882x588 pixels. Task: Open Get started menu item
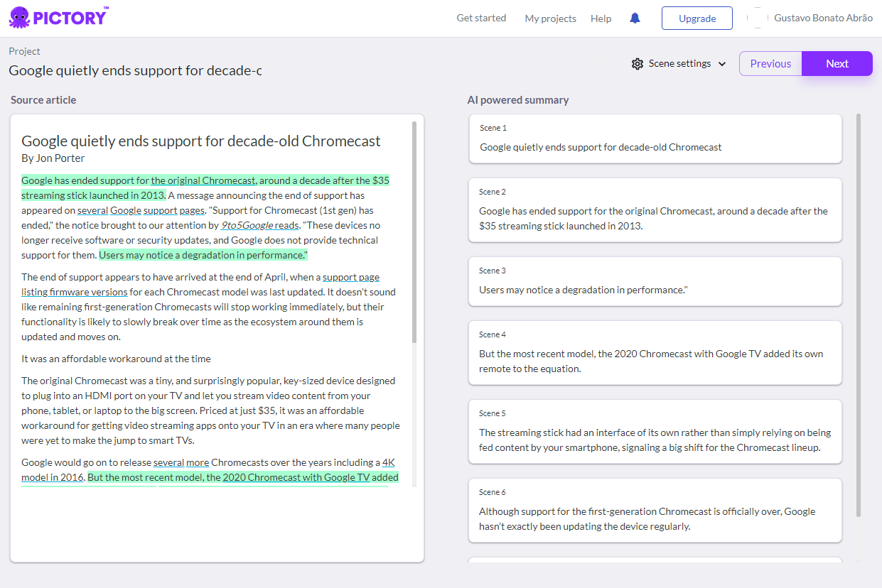[x=481, y=18]
